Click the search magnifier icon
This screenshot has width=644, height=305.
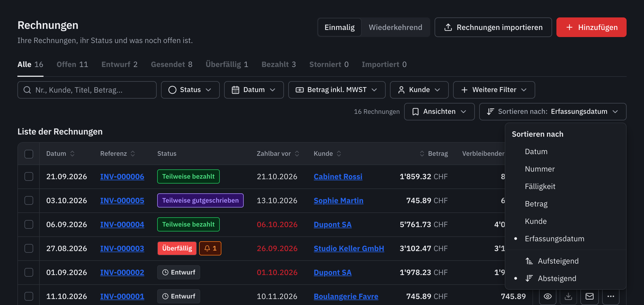(27, 90)
